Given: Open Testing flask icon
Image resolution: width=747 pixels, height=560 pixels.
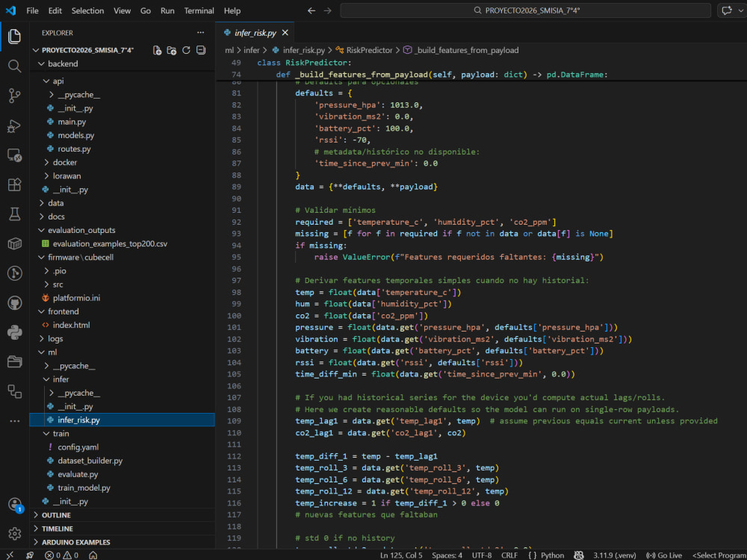Looking at the screenshot, I should pos(14,214).
